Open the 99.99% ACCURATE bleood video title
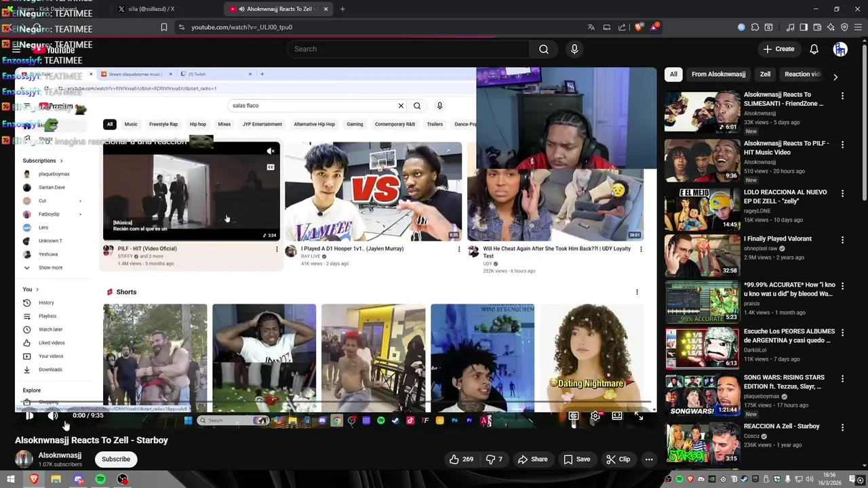The image size is (868, 488). pos(789,289)
